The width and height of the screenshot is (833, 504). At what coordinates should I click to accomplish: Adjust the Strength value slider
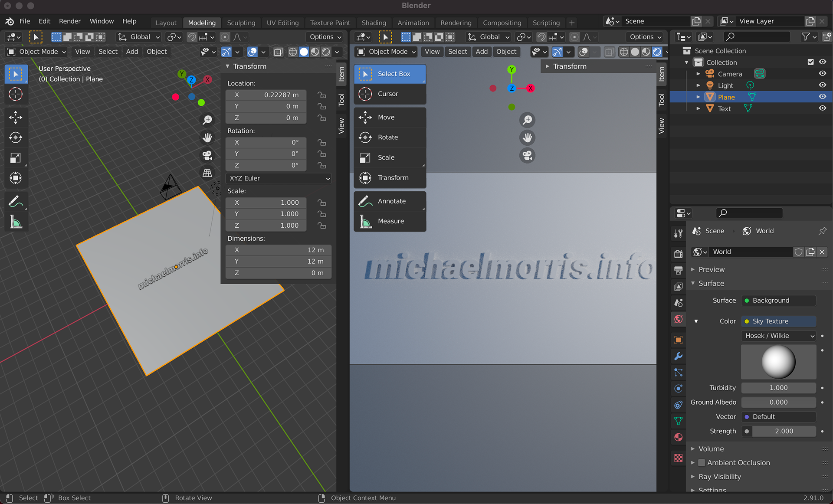click(784, 431)
